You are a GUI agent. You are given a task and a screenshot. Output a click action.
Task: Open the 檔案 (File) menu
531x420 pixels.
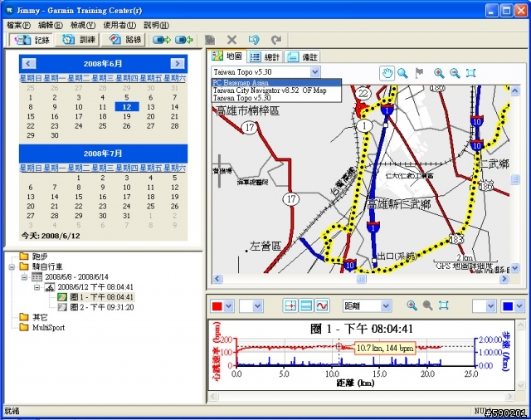tap(18, 25)
